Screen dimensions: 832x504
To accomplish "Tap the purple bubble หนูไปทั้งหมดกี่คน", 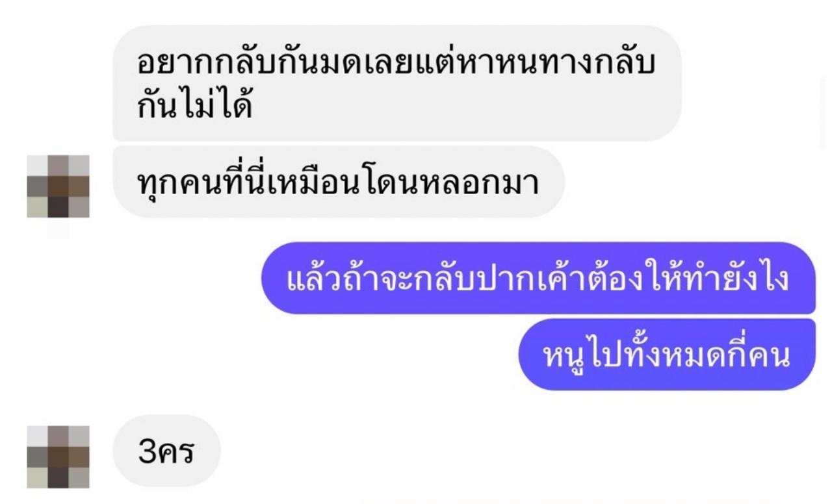I will (667, 355).
